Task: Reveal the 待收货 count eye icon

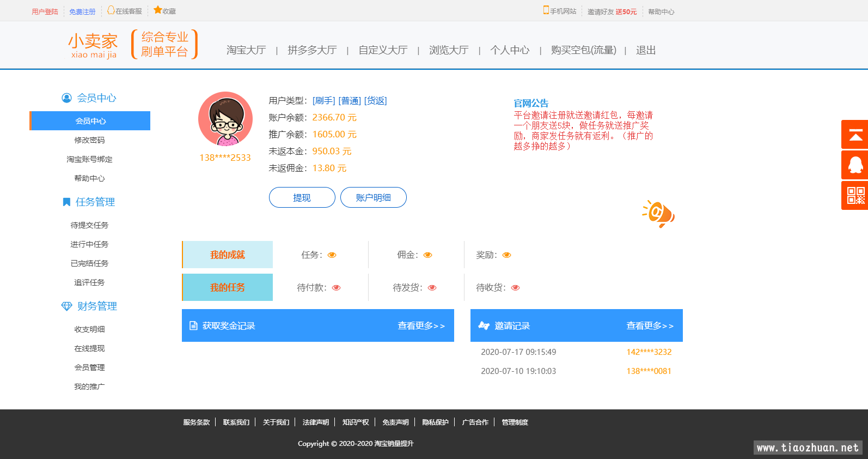Action: point(515,288)
